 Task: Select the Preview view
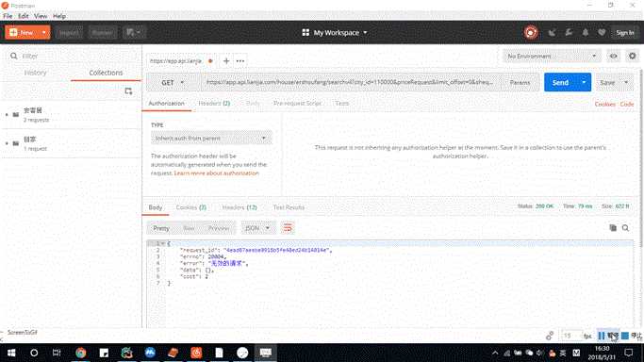[219, 228]
